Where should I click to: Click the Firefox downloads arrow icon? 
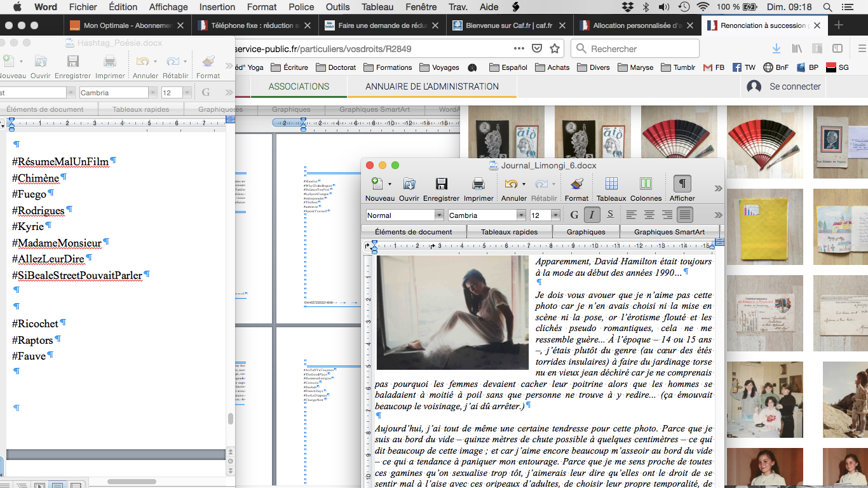point(776,49)
